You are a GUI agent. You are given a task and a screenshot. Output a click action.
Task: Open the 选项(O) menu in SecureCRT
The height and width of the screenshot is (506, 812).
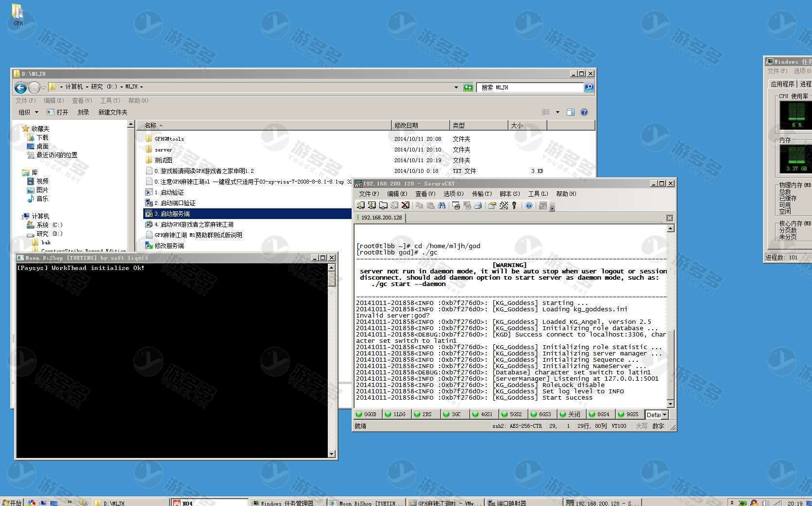pos(453,194)
